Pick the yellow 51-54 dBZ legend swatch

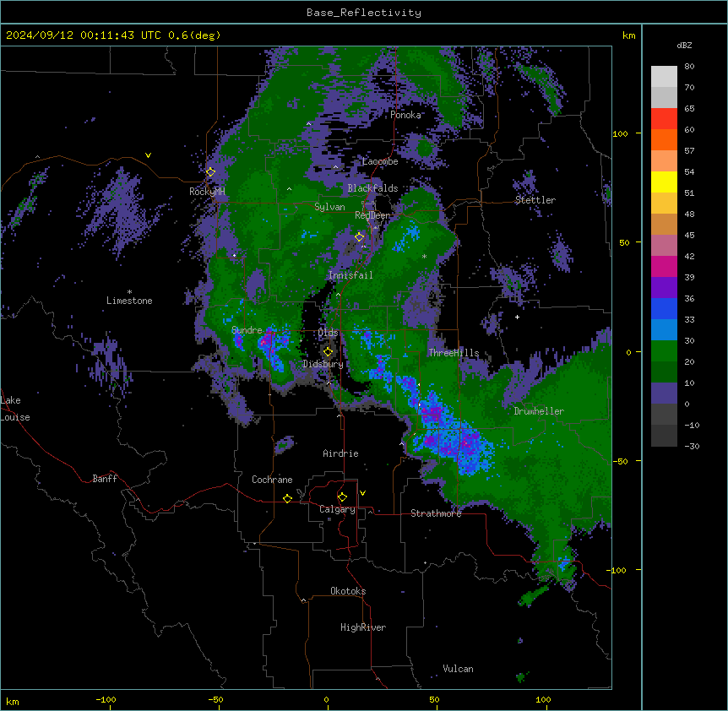click(664, 182)
